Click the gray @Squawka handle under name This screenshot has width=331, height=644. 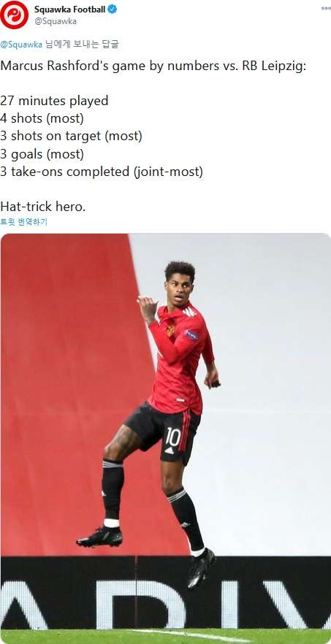(55, 22)
